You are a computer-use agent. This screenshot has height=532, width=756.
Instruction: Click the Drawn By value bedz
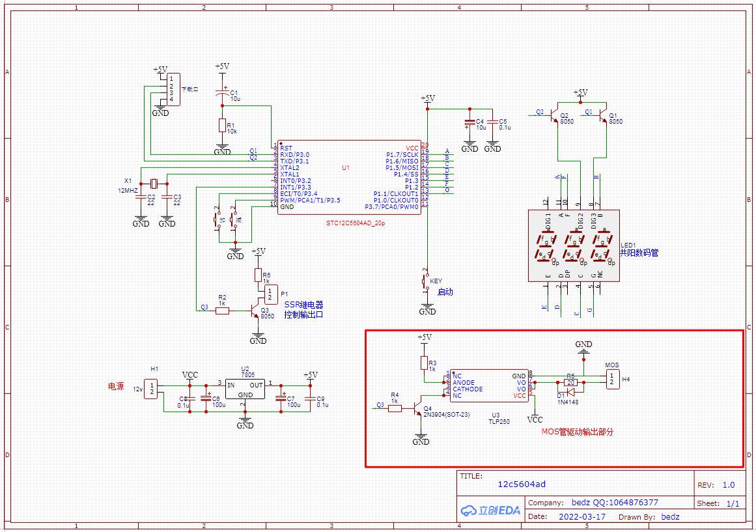[670, 516]
